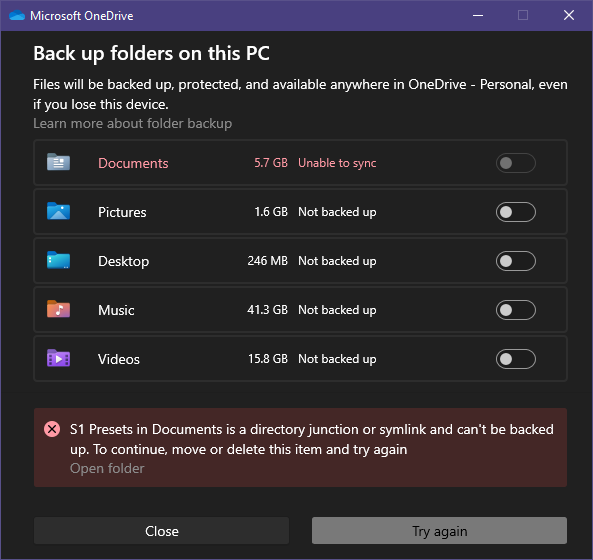Enable backup for Pictures folder
This screenshot has width=593, height=560.
tap(515, 212)
